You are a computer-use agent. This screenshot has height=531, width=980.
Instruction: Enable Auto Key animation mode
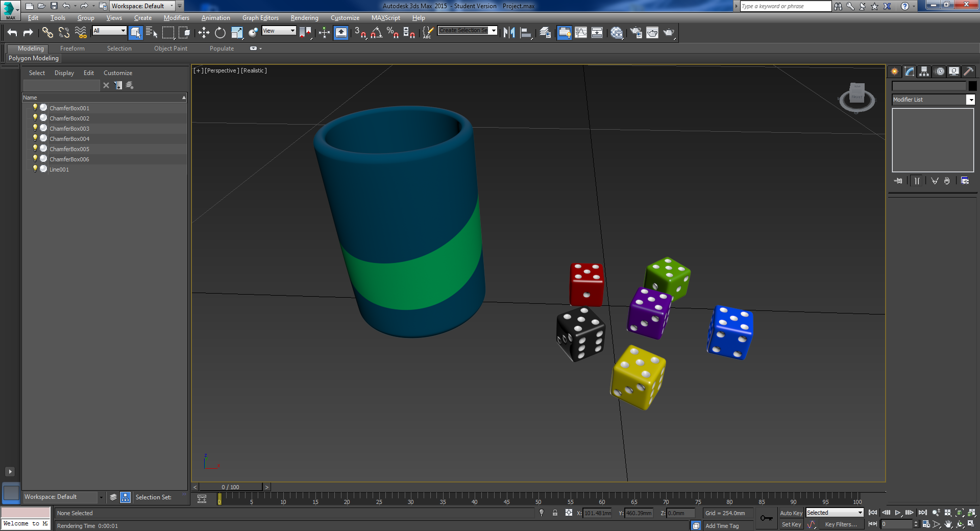click(791, 513)
